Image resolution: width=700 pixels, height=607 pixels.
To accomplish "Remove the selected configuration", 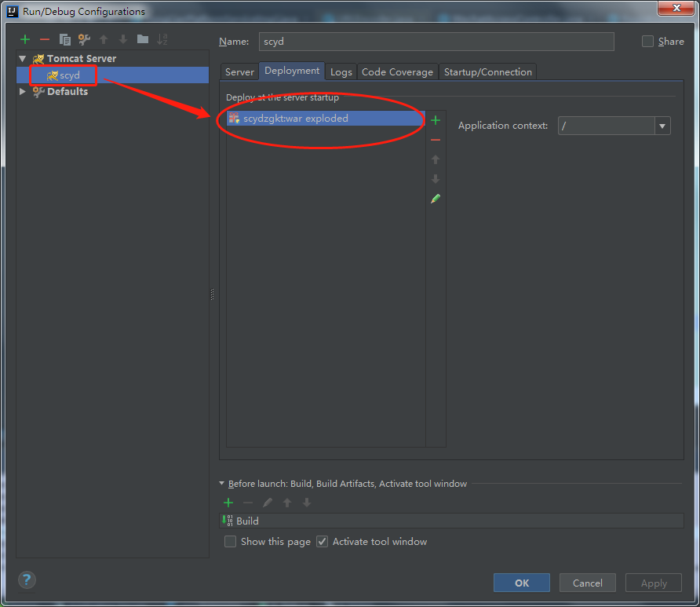I will click(44, 39).
